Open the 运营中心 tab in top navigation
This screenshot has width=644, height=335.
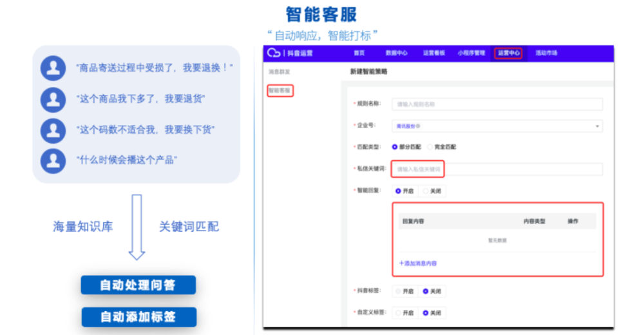tap(508, 53)
